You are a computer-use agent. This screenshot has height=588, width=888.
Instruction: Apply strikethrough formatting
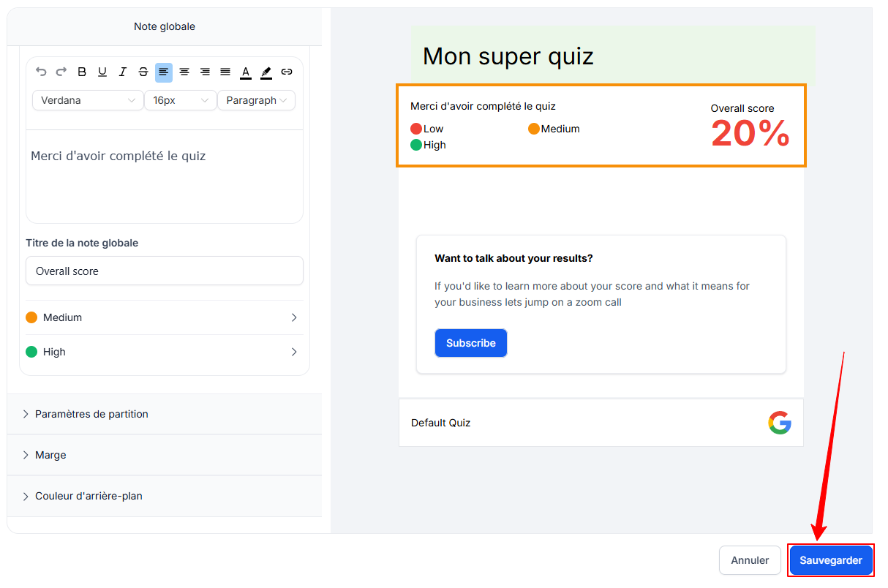(143, 72)
